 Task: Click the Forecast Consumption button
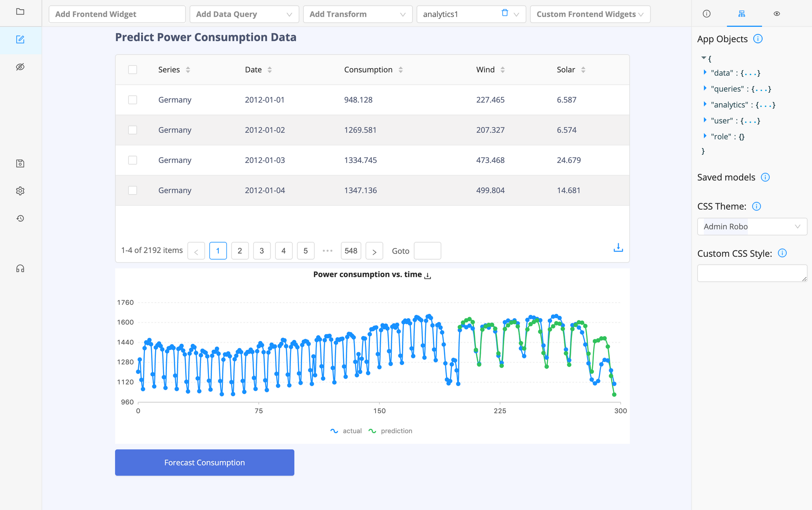[204, 462]
